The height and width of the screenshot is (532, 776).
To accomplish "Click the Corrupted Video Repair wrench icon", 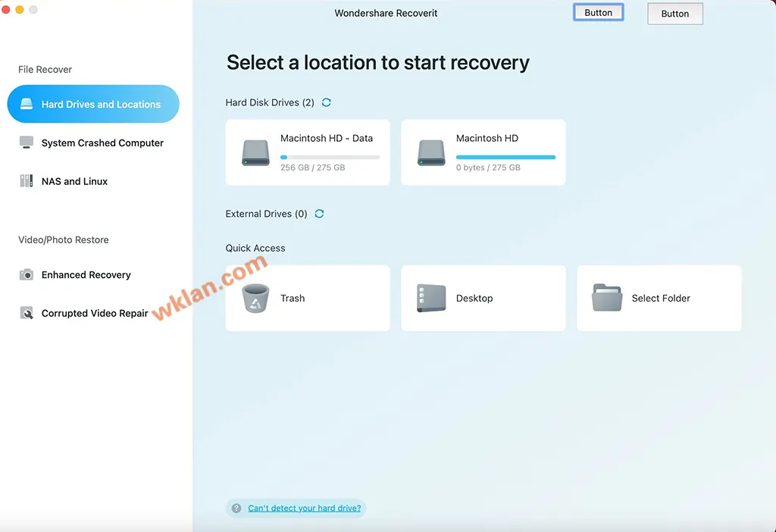I will tap(27, 313).
